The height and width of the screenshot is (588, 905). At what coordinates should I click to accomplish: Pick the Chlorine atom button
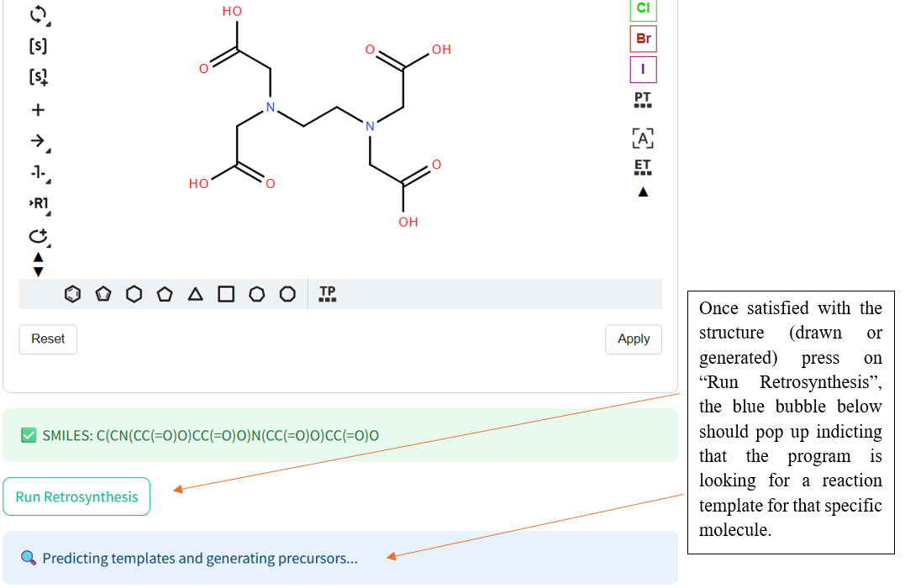(x=643, y=8)
